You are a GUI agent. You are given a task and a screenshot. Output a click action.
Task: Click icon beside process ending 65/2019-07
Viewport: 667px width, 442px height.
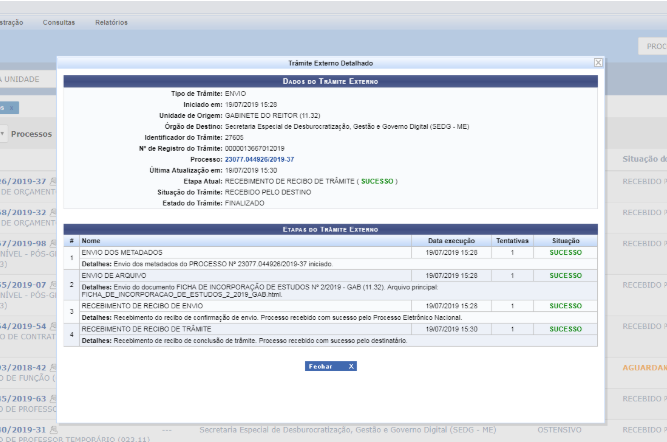tap(53, 285)
